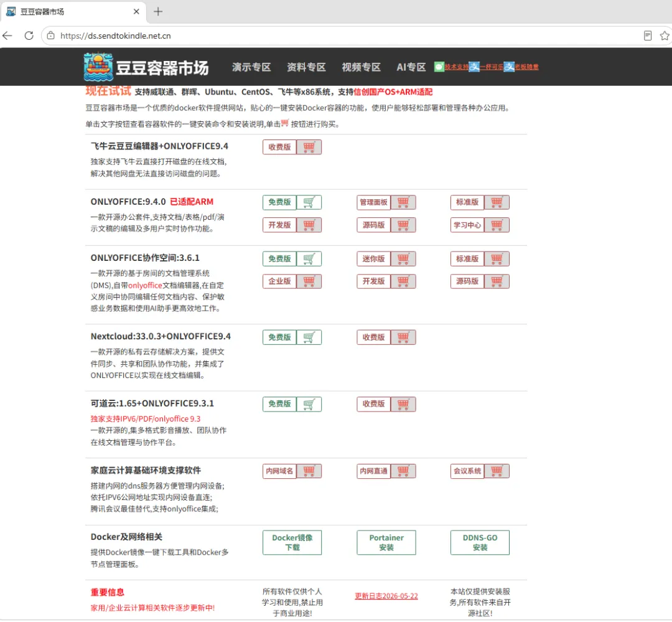
Task: Click cart icon next to 学习中心
Action: tap(497, 225)
